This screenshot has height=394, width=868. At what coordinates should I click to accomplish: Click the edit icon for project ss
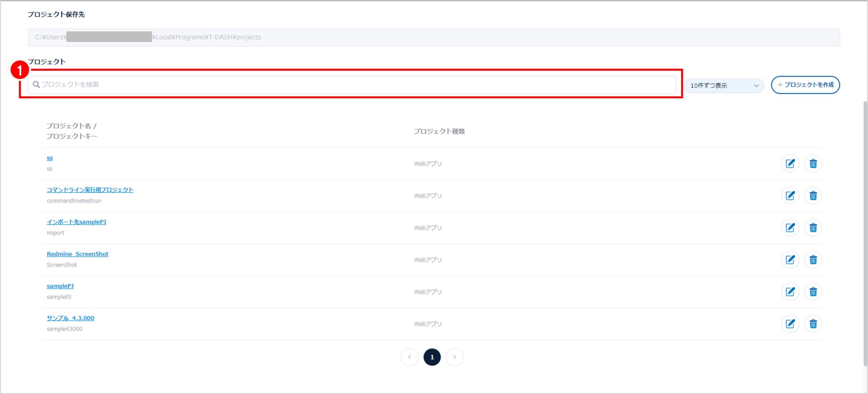click(790, 163)
